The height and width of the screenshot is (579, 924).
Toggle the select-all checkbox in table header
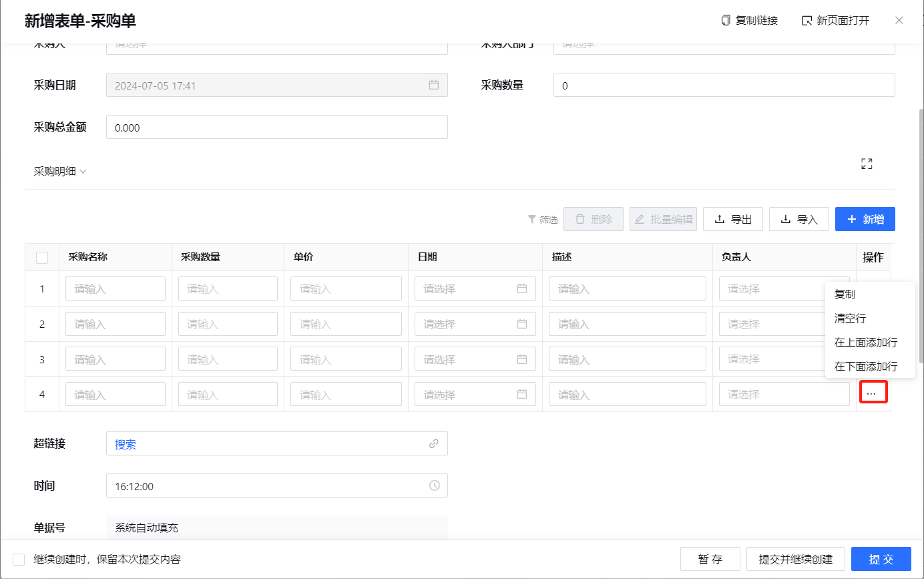(x=42, y=257)
